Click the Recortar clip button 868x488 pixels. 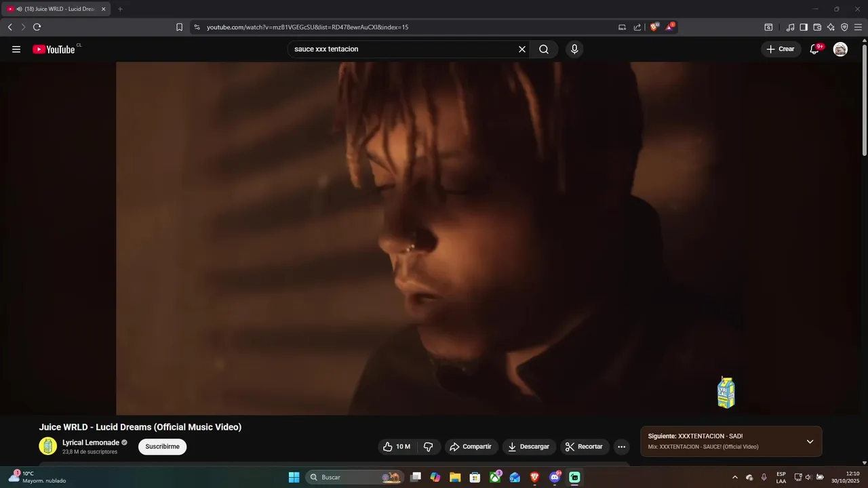click(585, 447)
